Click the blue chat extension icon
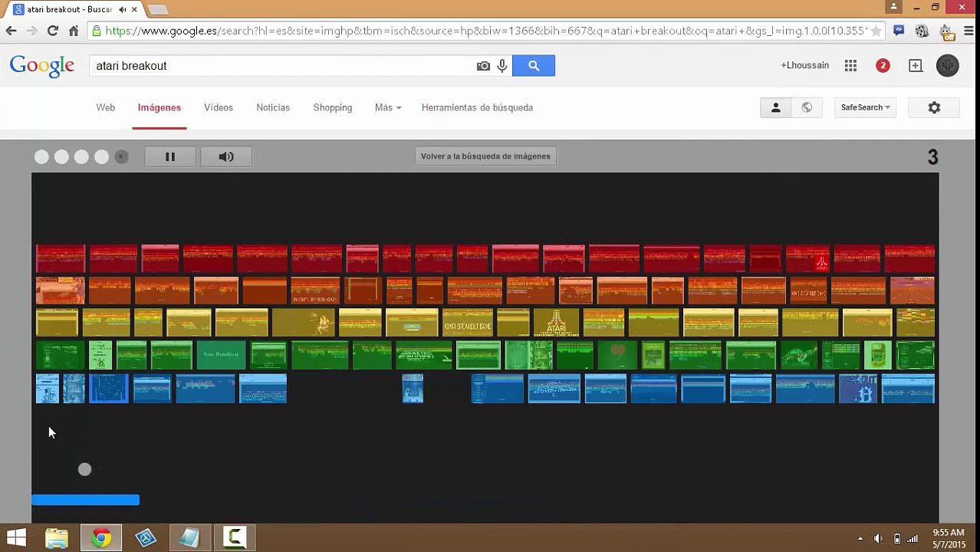Image resolution: width=980 pixels, height=552 pixels. 899,31
